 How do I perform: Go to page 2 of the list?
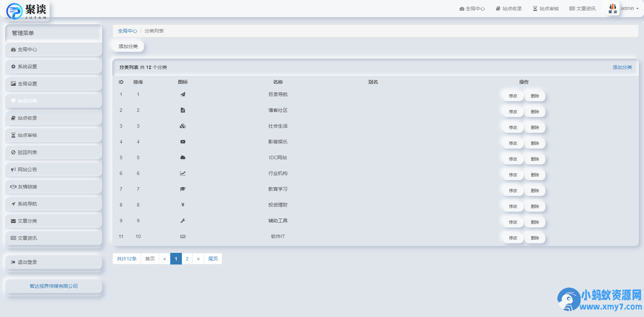[187, 259]
